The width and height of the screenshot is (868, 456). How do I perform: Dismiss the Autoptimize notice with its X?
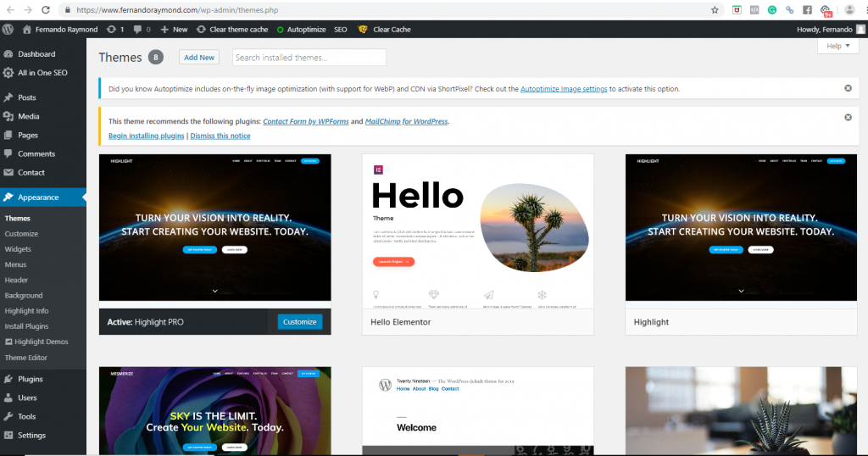[848, 88]
